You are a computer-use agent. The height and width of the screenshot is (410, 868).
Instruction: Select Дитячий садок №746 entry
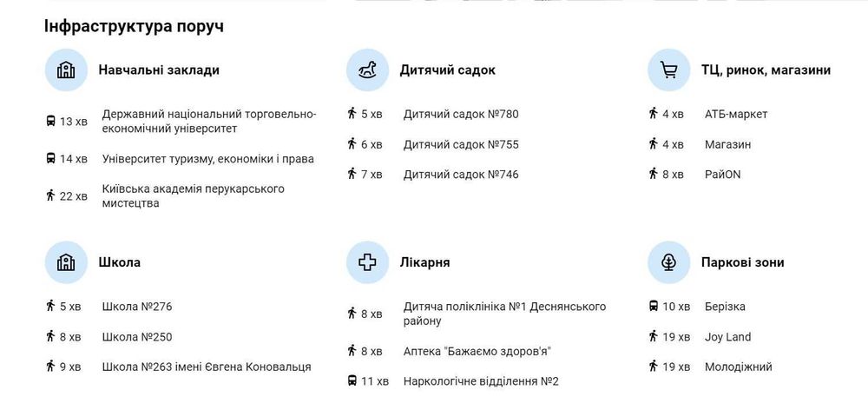tap(461, 175)
